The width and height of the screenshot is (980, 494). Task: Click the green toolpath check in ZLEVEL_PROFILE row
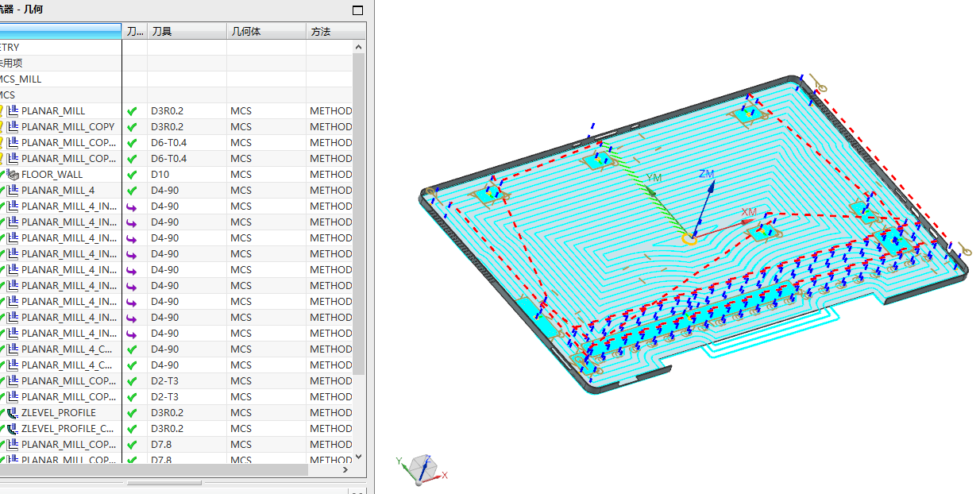[x=132, y=413]
